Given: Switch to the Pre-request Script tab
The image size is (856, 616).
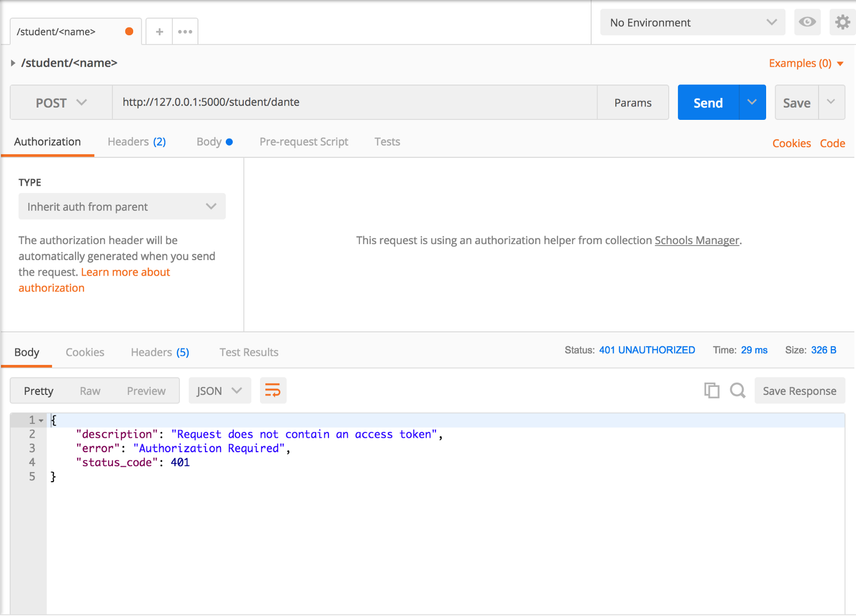Looking at the screenshot, I should [x=303, y=142].
